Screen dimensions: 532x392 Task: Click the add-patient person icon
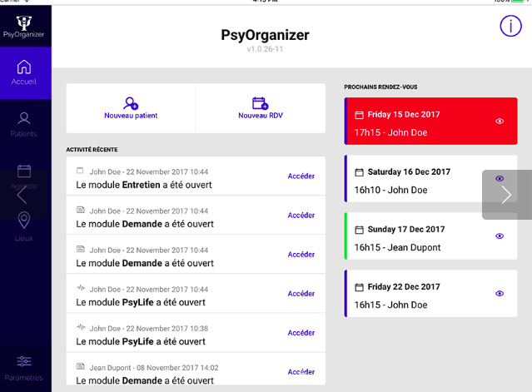pos(131,103)
